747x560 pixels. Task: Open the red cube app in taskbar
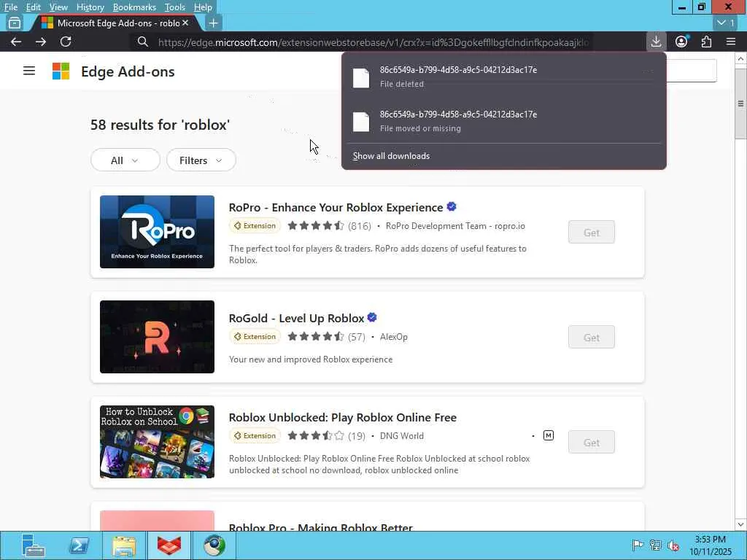169,545
